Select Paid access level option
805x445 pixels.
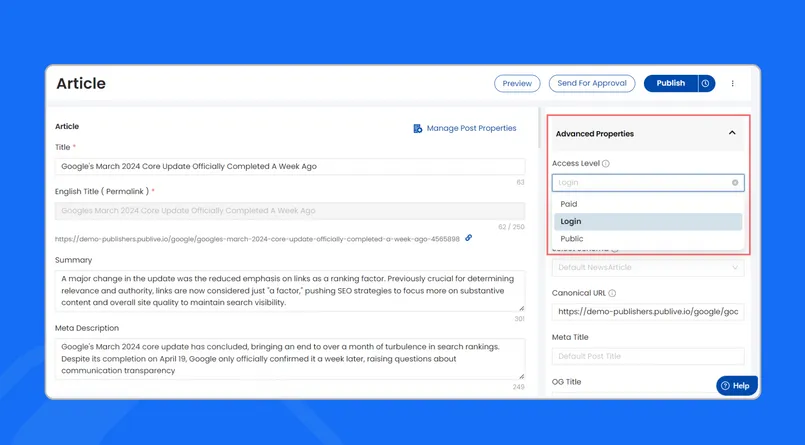(x=569, y=204)
